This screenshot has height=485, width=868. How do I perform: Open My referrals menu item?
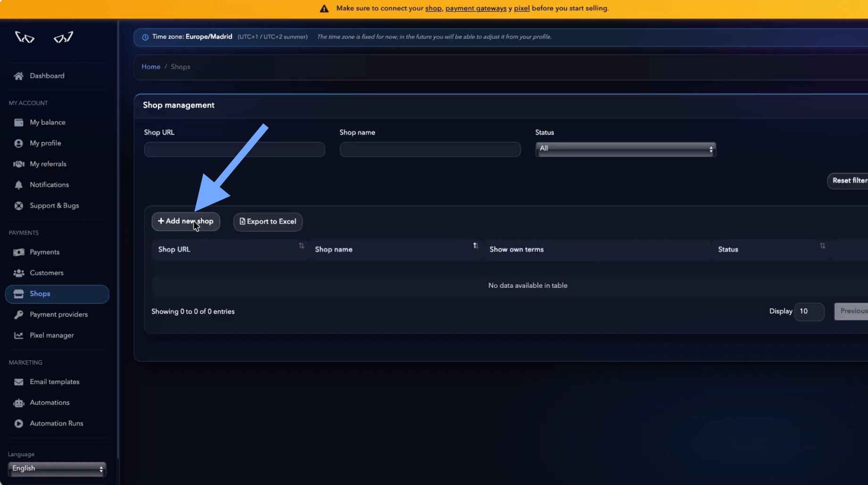[x=48, y=164]
